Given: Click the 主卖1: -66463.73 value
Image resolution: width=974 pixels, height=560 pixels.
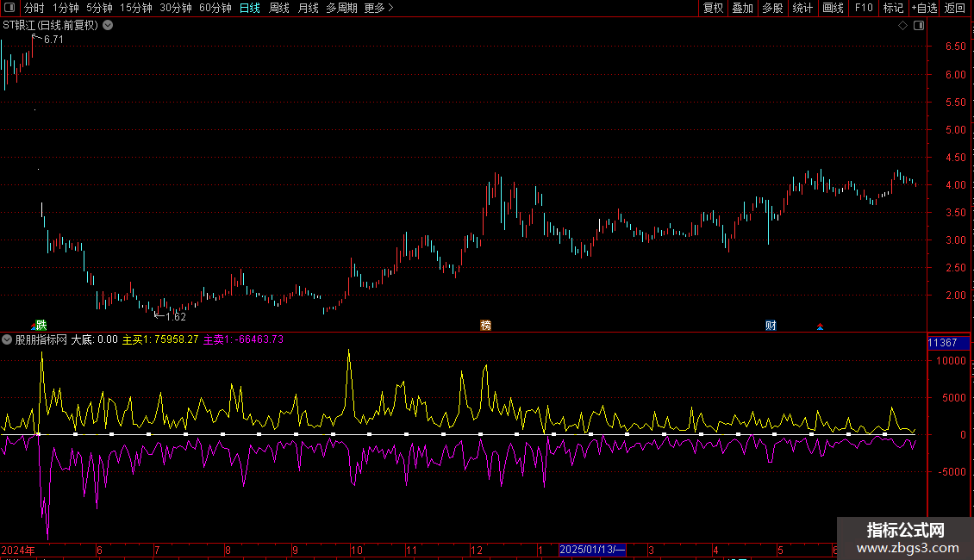Looking at the screenshot, I should pyautogui.click(x=243, y=339).
